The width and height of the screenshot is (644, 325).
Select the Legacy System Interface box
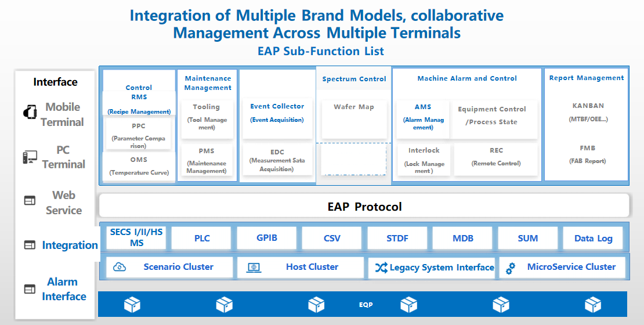[x=431, y=268]
